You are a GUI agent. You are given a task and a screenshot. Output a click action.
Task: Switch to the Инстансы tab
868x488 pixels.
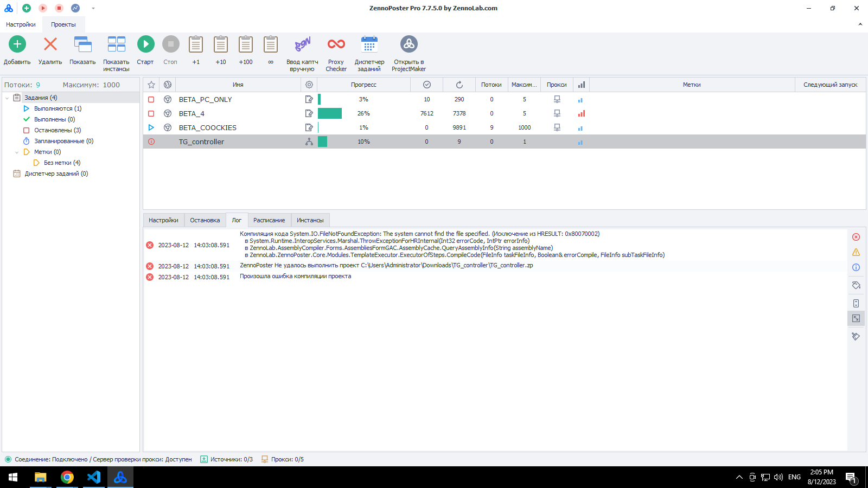pos(310,220)
